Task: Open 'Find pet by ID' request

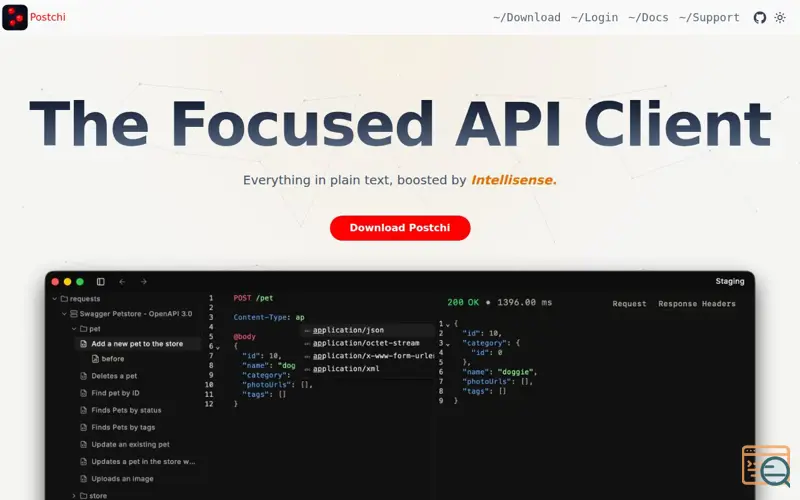Action: 115,393
